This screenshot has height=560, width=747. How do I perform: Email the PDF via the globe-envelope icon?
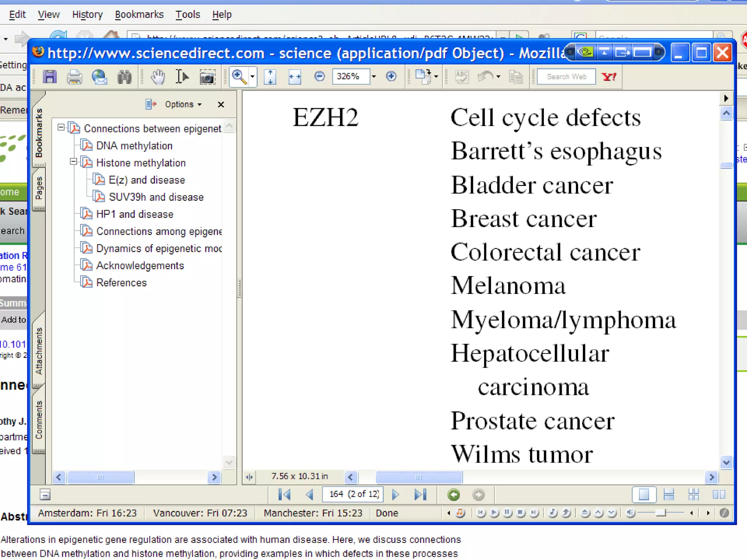[99, 77]
